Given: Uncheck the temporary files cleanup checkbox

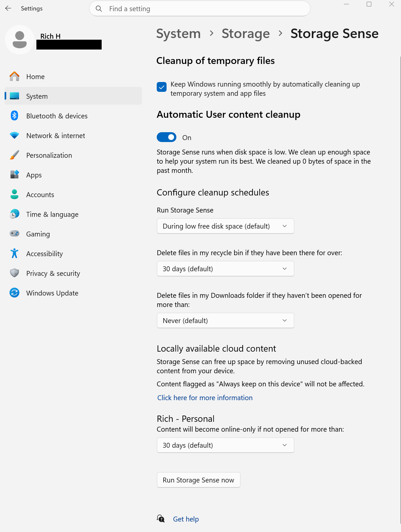Looking at the screenshot, I should click(162, 87).
